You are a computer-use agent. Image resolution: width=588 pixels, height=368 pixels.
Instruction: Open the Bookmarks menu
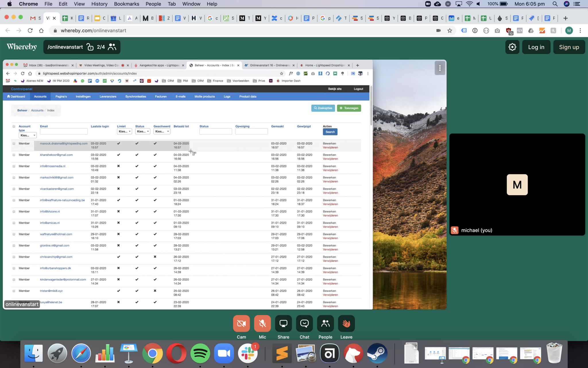tap(126, 4)
